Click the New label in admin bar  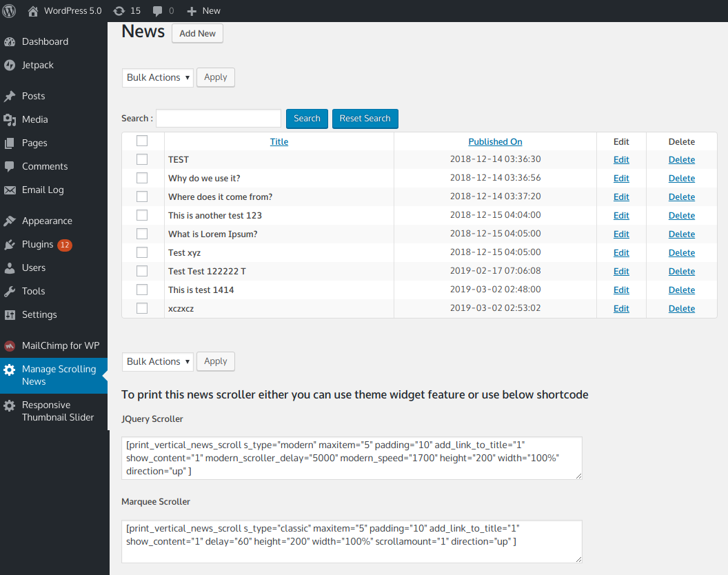tap(211, 10)
